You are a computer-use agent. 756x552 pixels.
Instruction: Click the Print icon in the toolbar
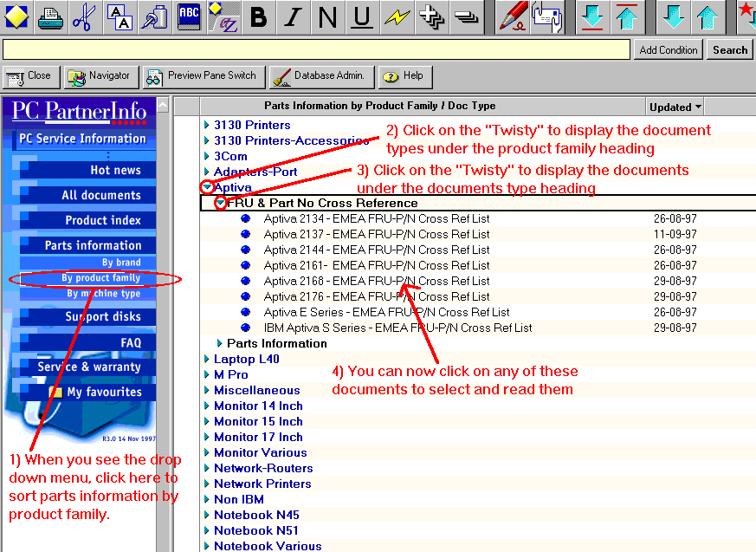click(50, 16)
